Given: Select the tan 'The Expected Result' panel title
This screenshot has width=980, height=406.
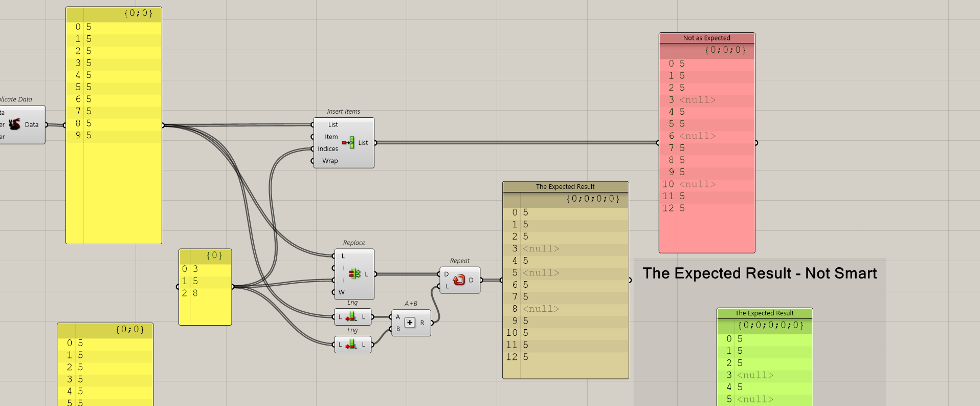Looking at the screenshot, I should 565,187.
